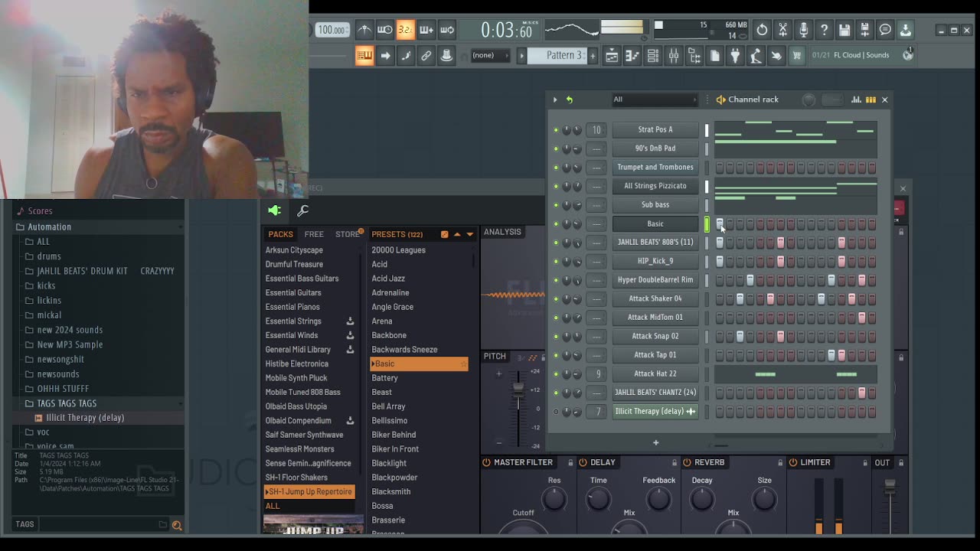Adjust the tempo 100.000 field
Viewport: 980px width, 551px height.
tap(332, 30)
